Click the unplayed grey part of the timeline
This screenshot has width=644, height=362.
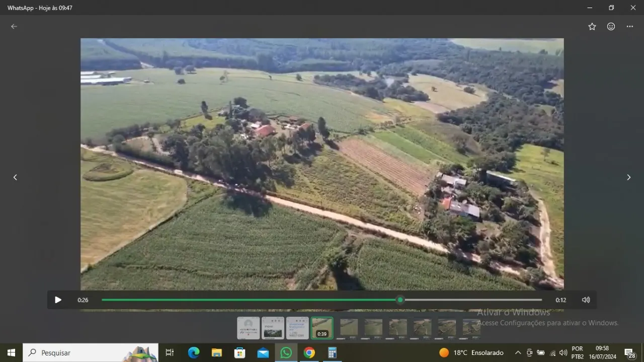[473, 300]
